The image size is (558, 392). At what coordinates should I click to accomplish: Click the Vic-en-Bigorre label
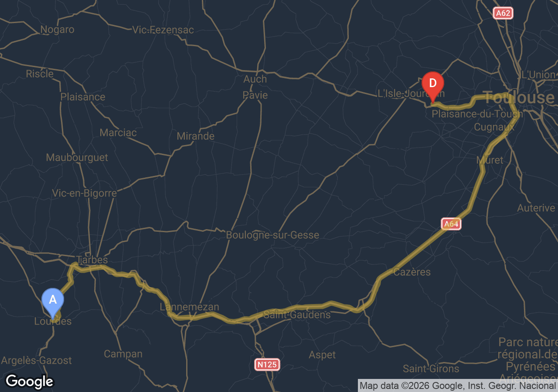pyautogui.click(x=85, y=193)
